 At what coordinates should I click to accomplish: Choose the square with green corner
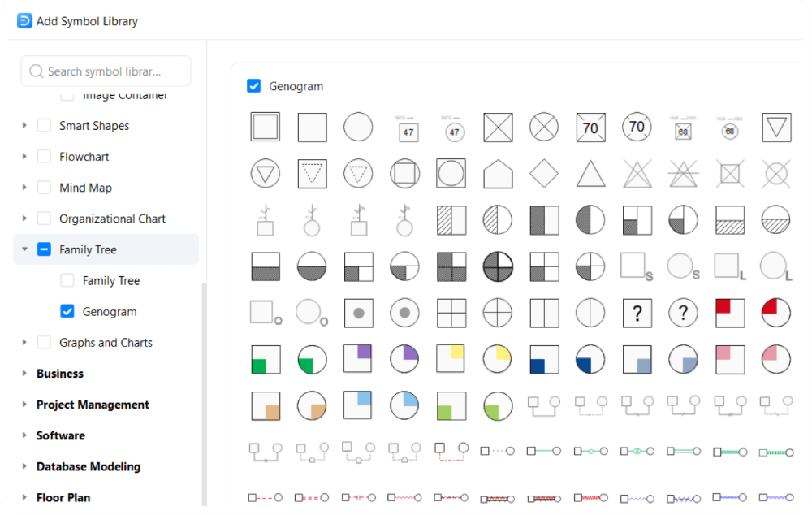(266, 360)
